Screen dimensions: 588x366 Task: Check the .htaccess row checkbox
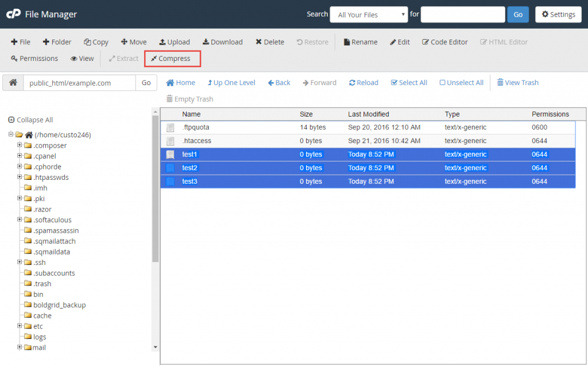[169, 141]
